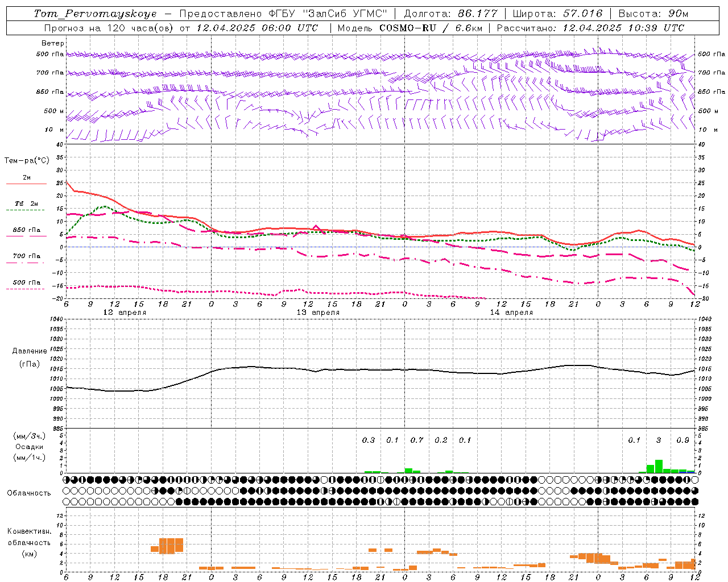Click the '850 гПа' temperature legend entry
The image size is (728, 582).
27,230
